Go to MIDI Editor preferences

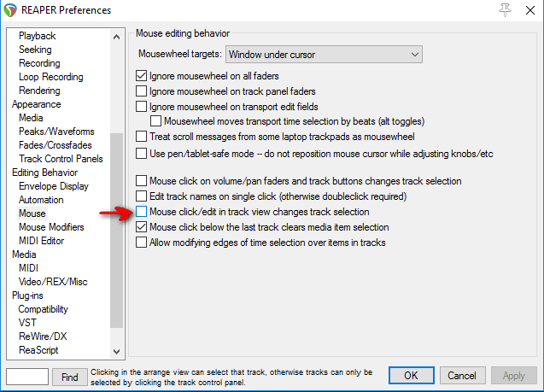point(41,241)
